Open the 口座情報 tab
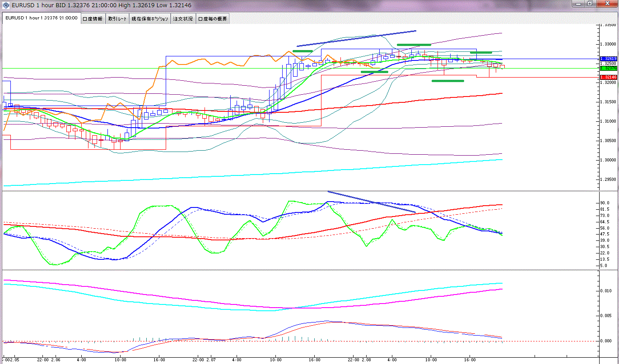 [93, 19]
